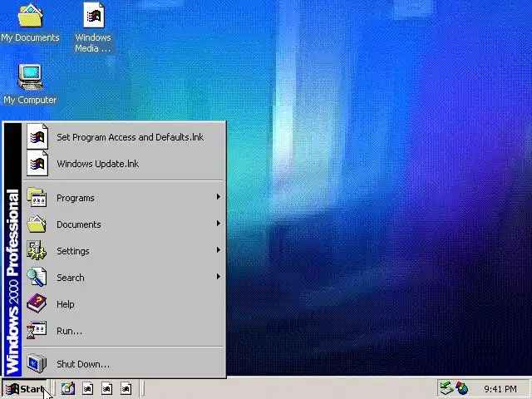Image resolution: width=532 pixels, height=399 pixels.
Task: Click the quick launch icon right of Show Desktop
Action: tap(87, 388)
